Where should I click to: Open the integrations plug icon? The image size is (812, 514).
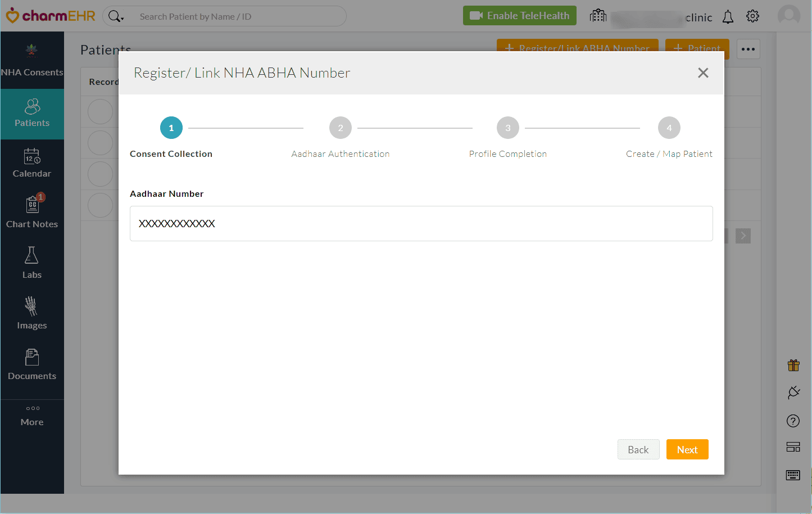point(793,393)
